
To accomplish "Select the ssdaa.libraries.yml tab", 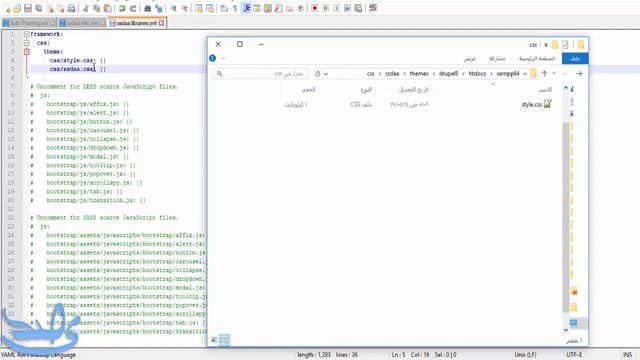I will (x=137, y=23).
